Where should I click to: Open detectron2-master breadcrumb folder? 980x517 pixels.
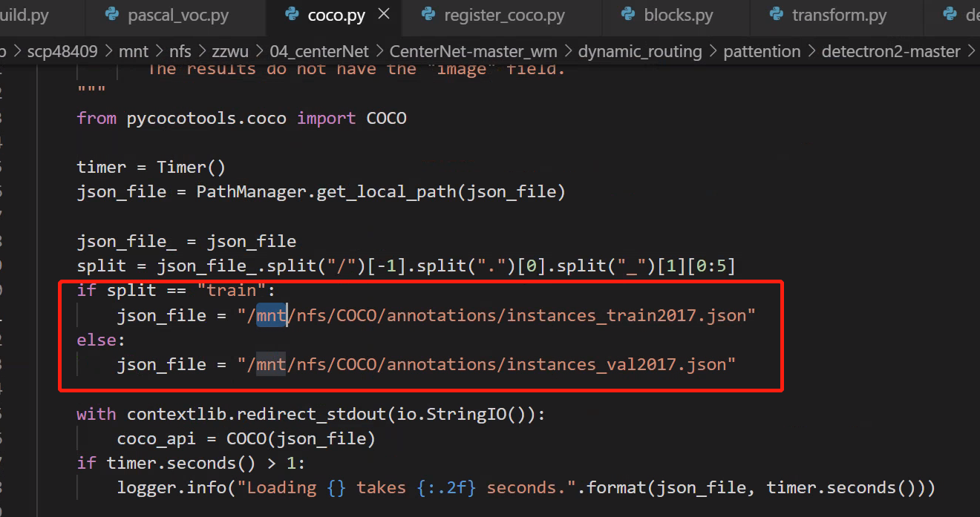[x=891, y=51]
